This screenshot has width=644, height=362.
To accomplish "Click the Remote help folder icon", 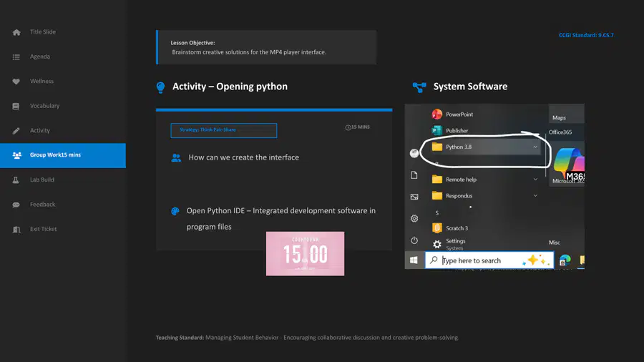I will 437,180.
